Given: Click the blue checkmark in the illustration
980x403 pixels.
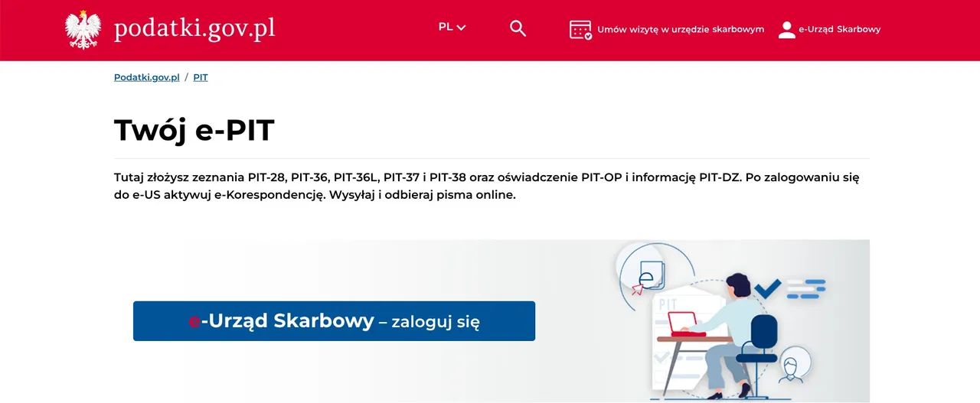Looking at the screenshot, I should [x=766, y=288].
